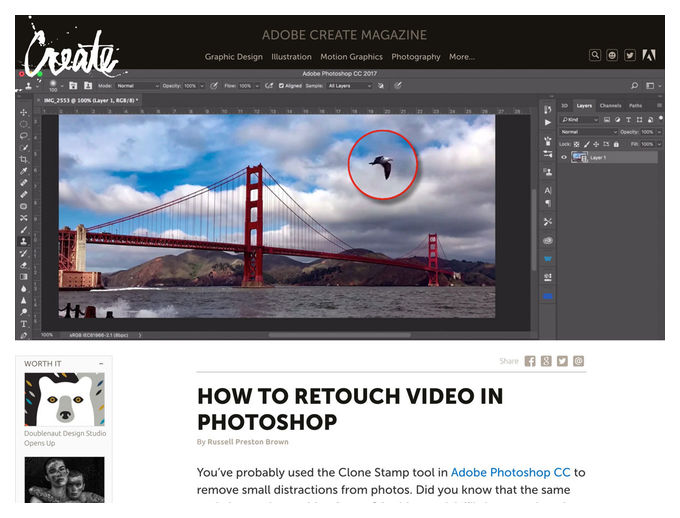
Task: Open the Clone Source panel in dock
Action: [x=548, y=172]
